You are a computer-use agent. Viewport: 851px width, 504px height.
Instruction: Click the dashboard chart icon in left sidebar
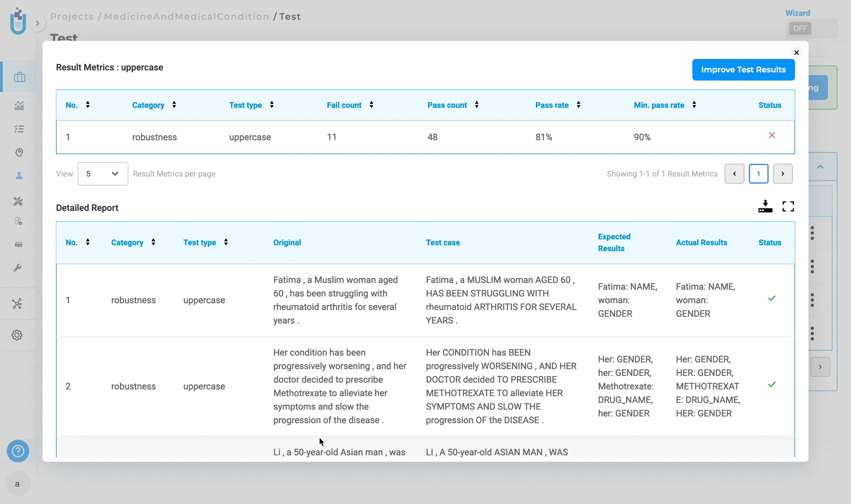(x=18, y=106)
